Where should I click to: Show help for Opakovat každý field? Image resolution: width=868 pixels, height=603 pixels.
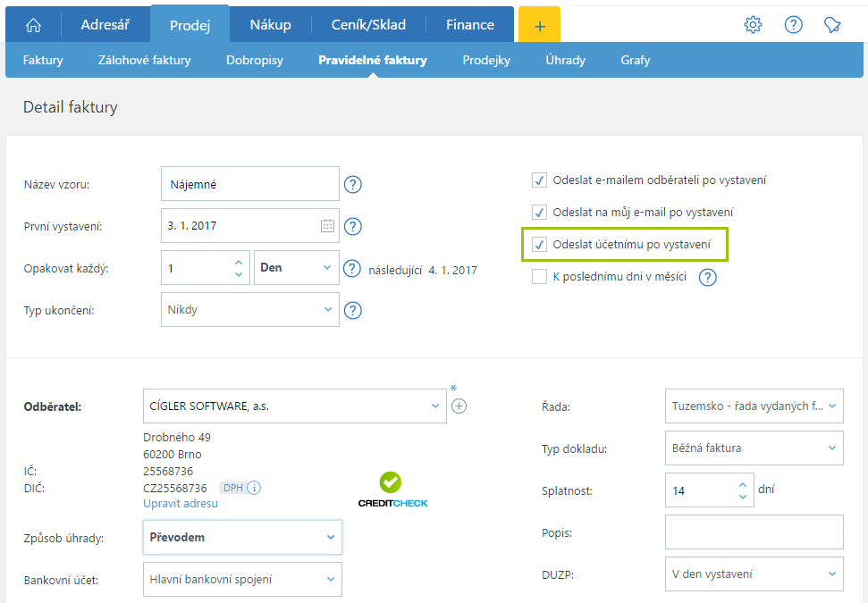point(351,268)
